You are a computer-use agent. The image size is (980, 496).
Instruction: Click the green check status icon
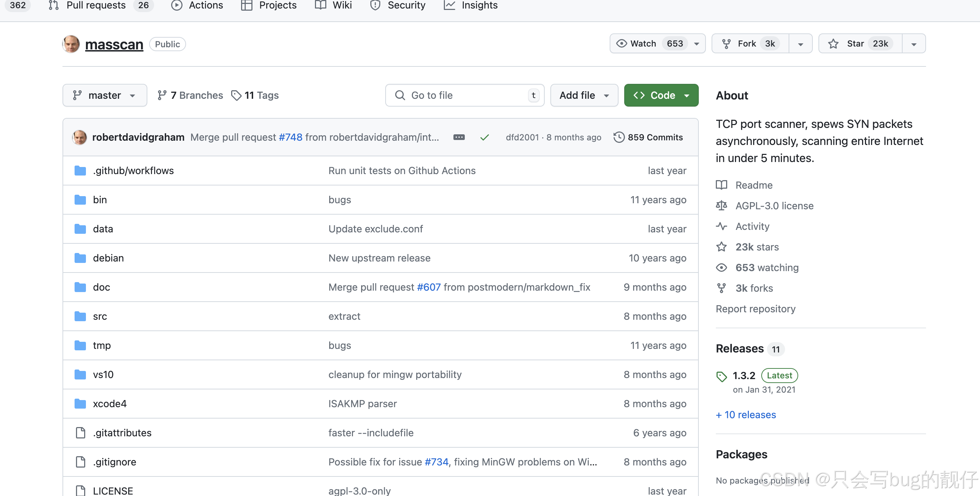pyautogui.click(x=484, y=138)
